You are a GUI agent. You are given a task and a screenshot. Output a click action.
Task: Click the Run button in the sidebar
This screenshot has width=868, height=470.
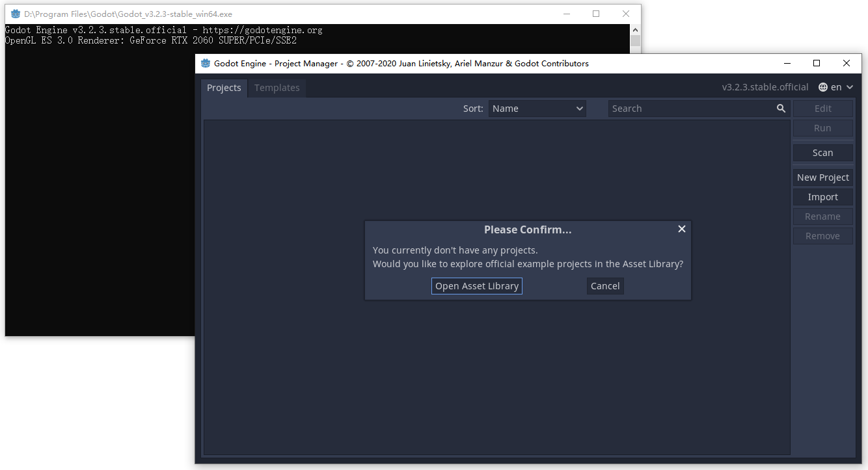[822, 128]
